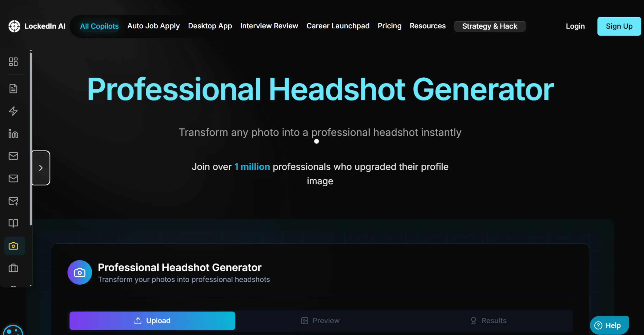Viewport: 644px width, 335px height.
Task: Click the LockedIn AI crosshair logo icon
Action: point(14,26)
